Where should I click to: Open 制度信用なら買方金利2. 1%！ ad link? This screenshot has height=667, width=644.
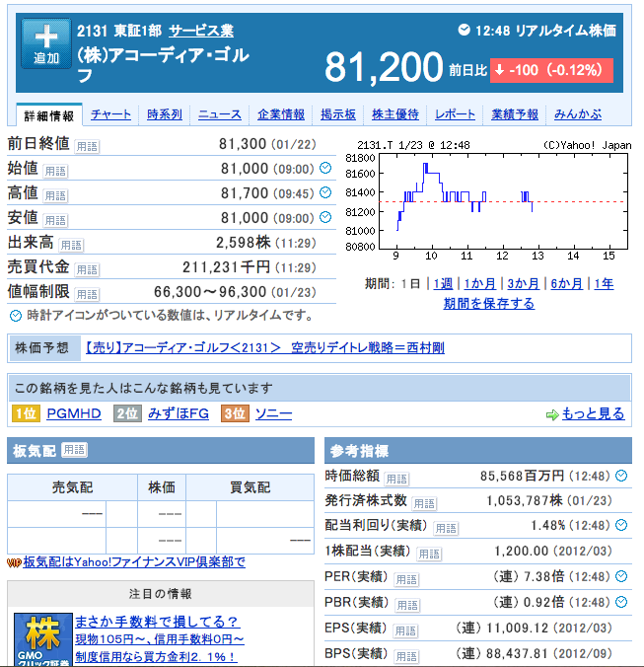coord(155,657)
